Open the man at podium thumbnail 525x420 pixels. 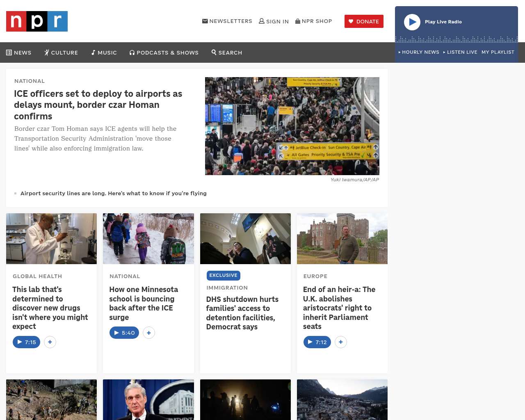click(x=148, y=399)
